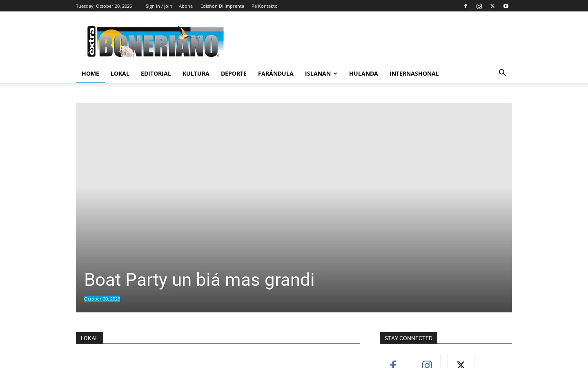The image size is (588, 368).
Task: Open the Internashonal section
Action: tap(414, 74)
